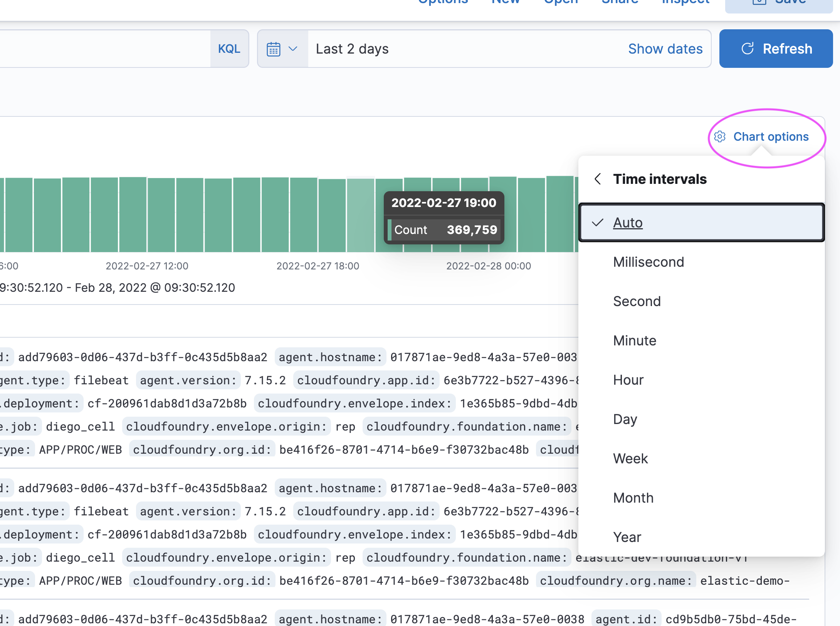Screen dimensions: 840x626
Task: Click the highlighted 19:00 histogram bar
Action: click(x=360, y=215)
